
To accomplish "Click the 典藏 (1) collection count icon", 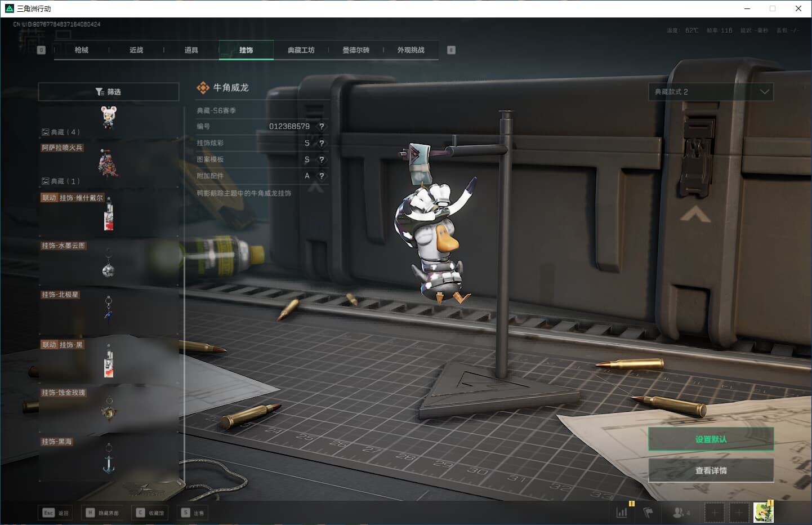I will click(x=46, y=181).
